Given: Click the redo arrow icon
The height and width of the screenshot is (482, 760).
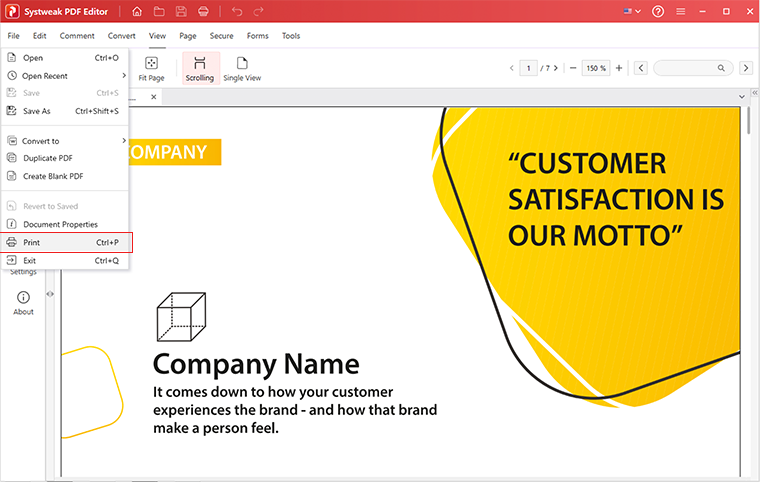Looking at the screenshot, I should tap(258, 11).
